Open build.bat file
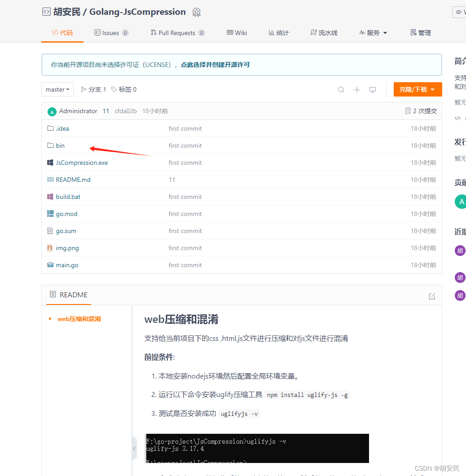 (x=68, y=197)
